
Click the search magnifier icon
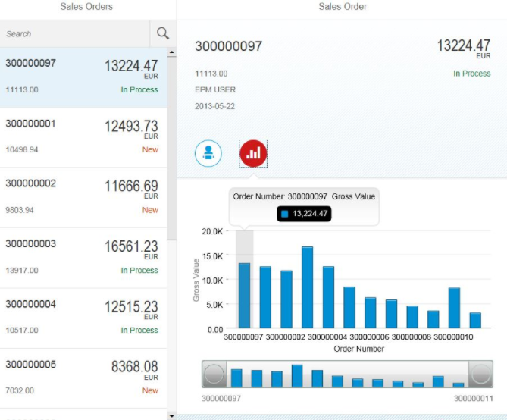(x=163, y=33)
